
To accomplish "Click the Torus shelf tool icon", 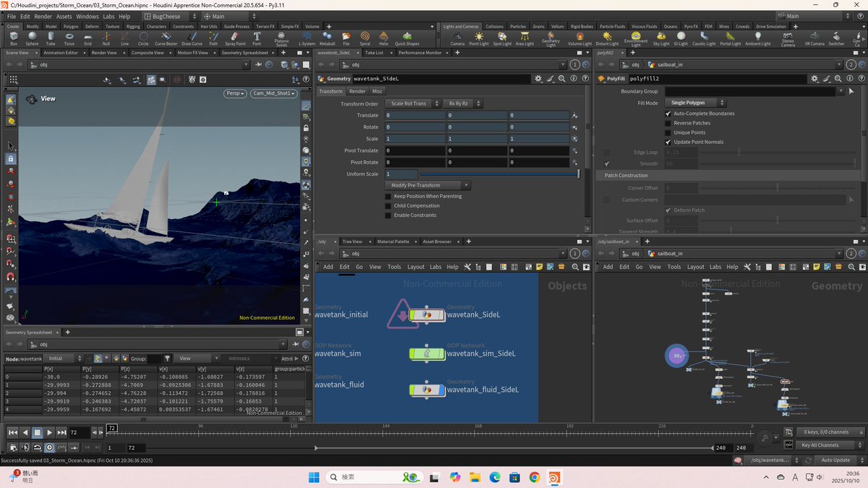I will point(69,38).
